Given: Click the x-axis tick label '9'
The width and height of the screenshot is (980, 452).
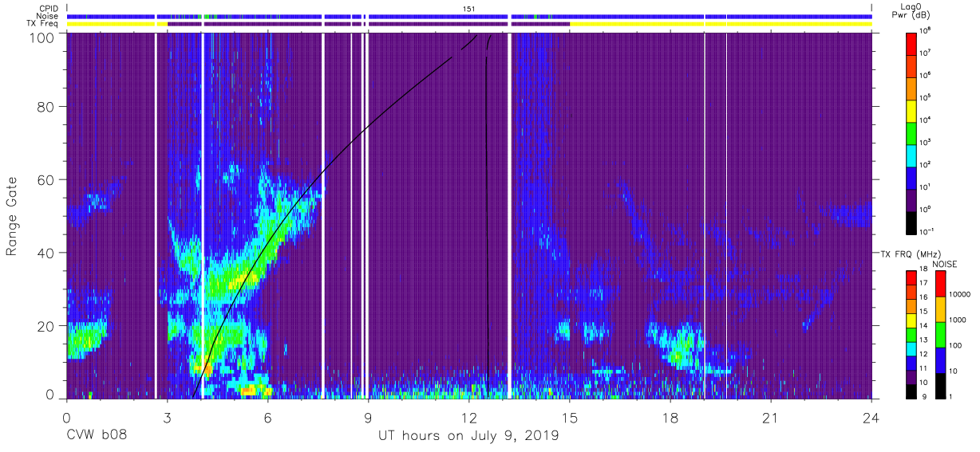Looking at the screenshot, I should click(x=368, y=418).
